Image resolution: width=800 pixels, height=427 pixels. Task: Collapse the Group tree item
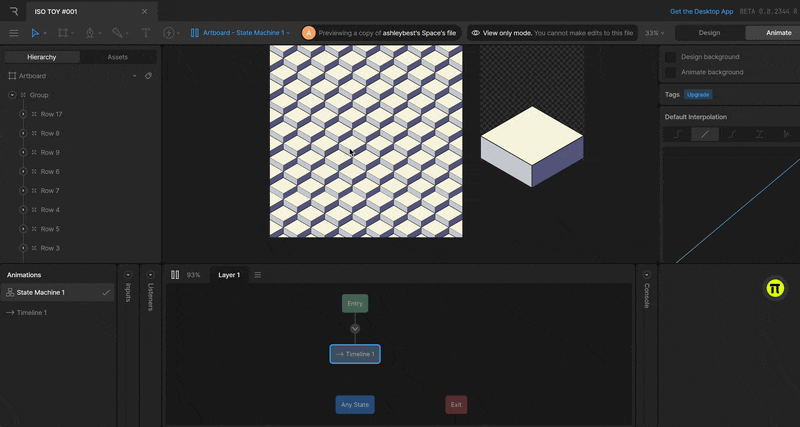coord(12,95)
